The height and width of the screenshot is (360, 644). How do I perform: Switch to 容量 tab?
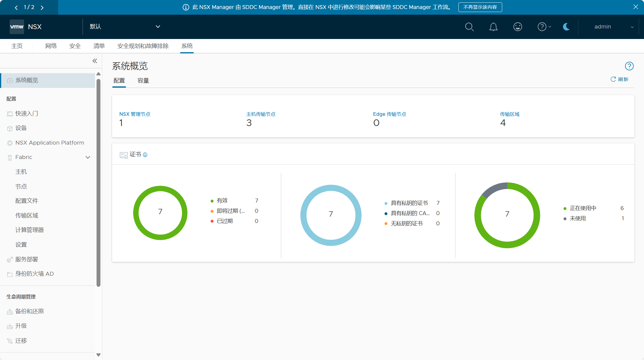pyautogui.click(x=143, y=80)
